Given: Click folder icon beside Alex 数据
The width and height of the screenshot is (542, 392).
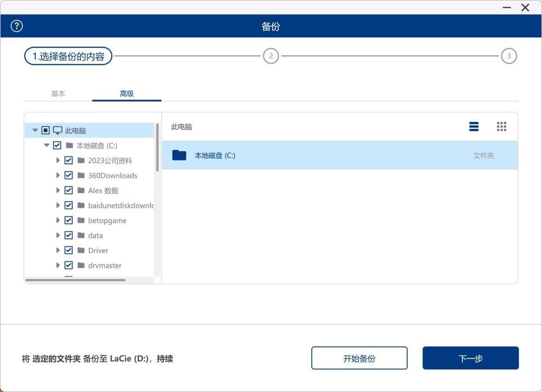Looking at the screenshot, I should coord(81,190).
